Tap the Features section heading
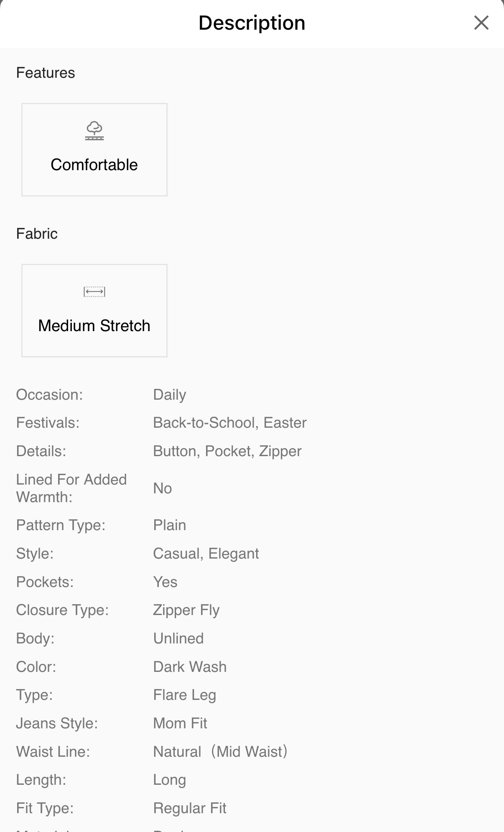504x832 pixels. click(x=46, y=73)
